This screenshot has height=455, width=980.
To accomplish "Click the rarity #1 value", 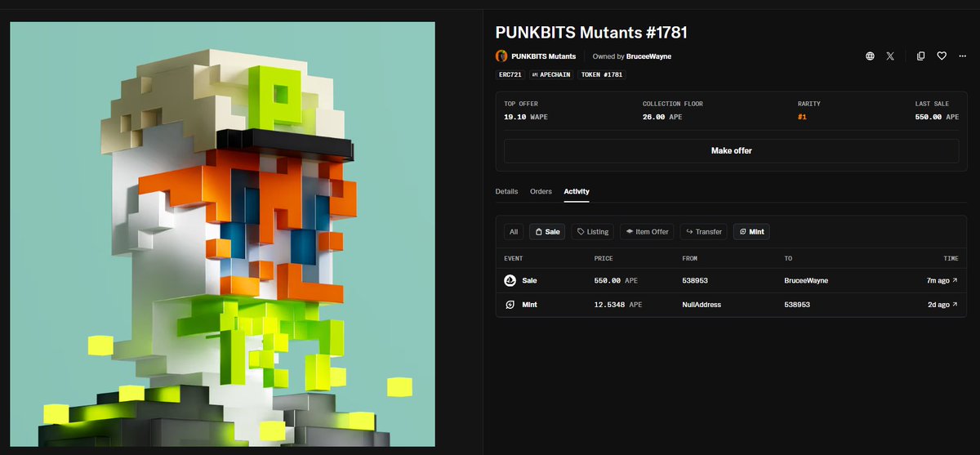I will click(x=803, y=117).
